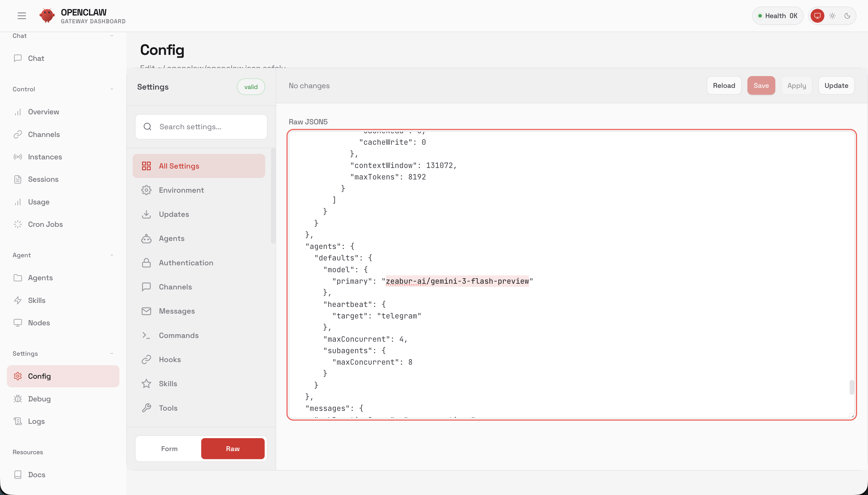This screenshot has height=495, width=868.
Task: Open the Instances page
Action: tap(45, 157)
